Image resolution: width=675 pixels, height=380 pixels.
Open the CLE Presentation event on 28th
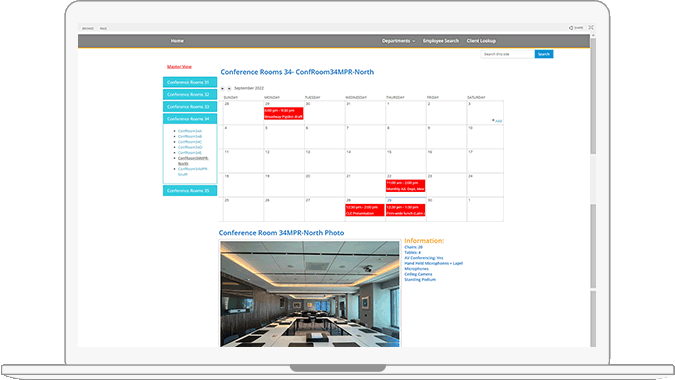click(365, 210)
